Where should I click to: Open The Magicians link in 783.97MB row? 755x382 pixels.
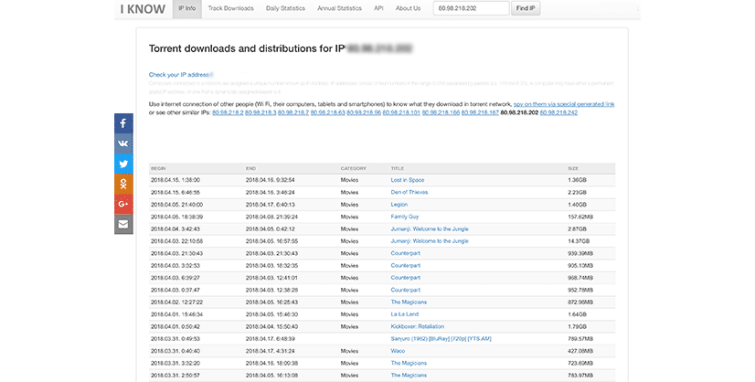click(409, 375)
